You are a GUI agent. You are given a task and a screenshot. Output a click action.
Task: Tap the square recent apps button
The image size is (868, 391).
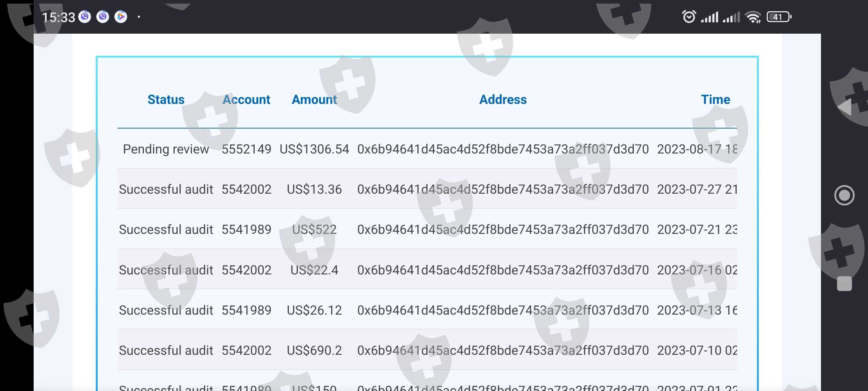click(844, 283)
